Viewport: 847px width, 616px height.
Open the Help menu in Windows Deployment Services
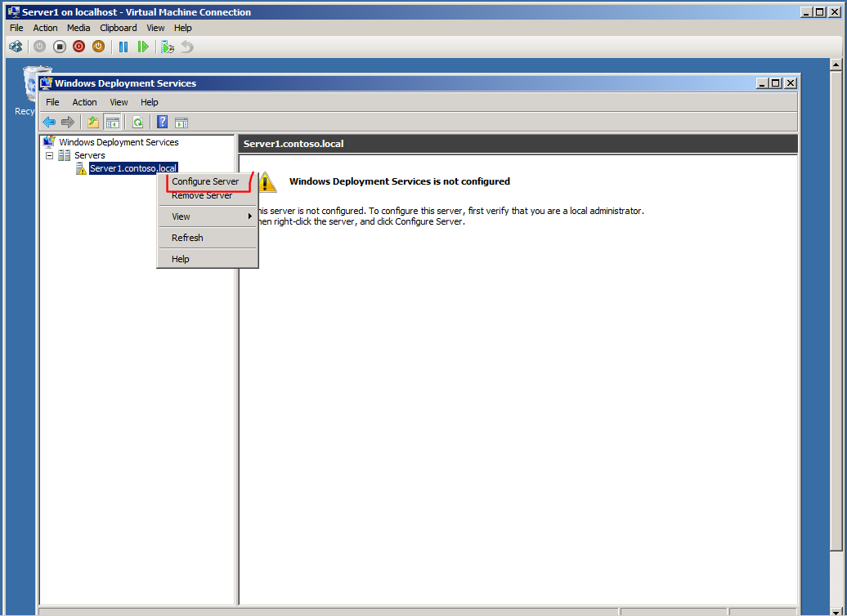click(x=150, y=102)
